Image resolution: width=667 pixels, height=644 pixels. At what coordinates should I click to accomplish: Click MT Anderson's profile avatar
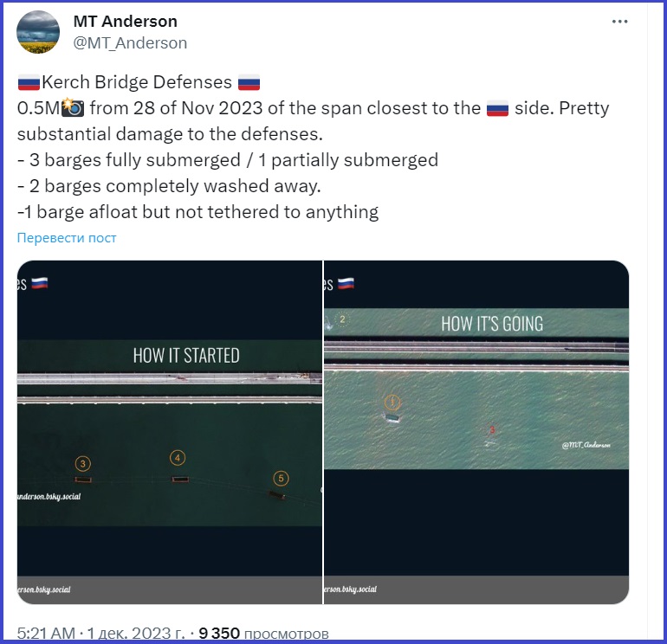pos(38,32)
